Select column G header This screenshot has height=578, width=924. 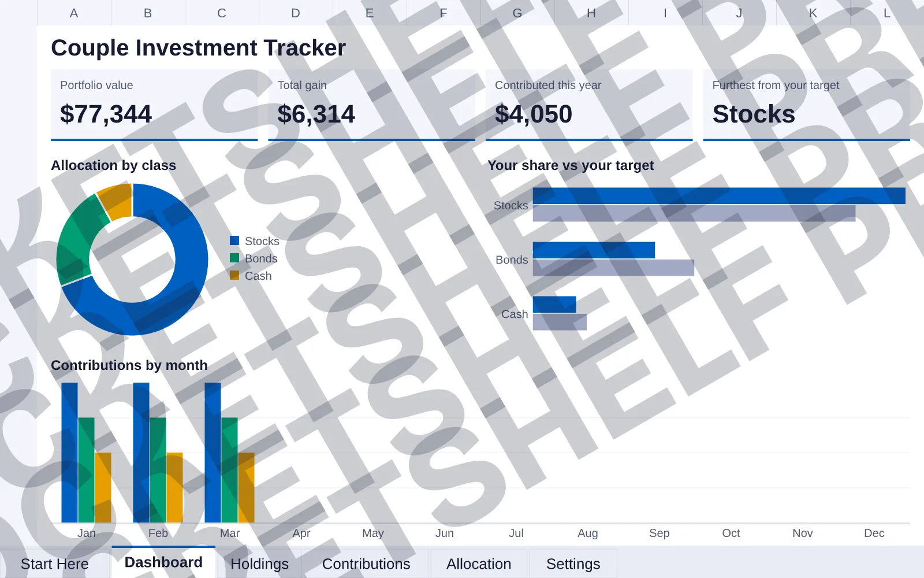[x=517, y=13]
